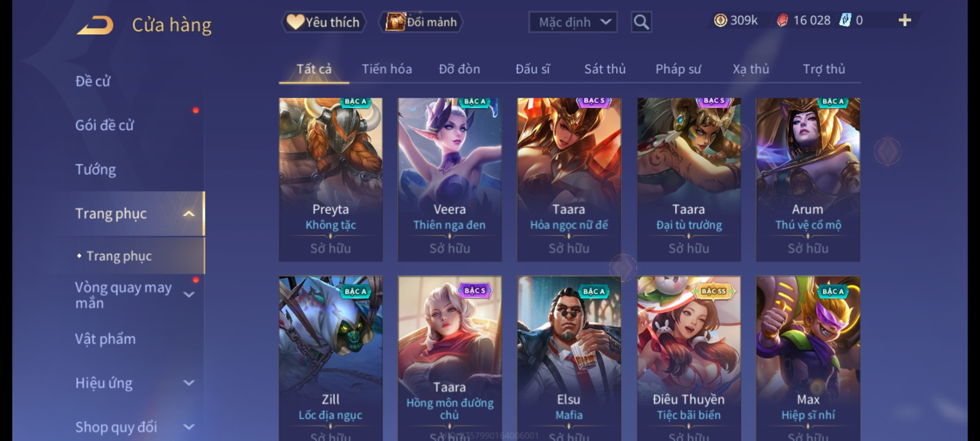980x441 pixels.
Task: Click the gold coin balance icon
Action: (x=720, y=20)
